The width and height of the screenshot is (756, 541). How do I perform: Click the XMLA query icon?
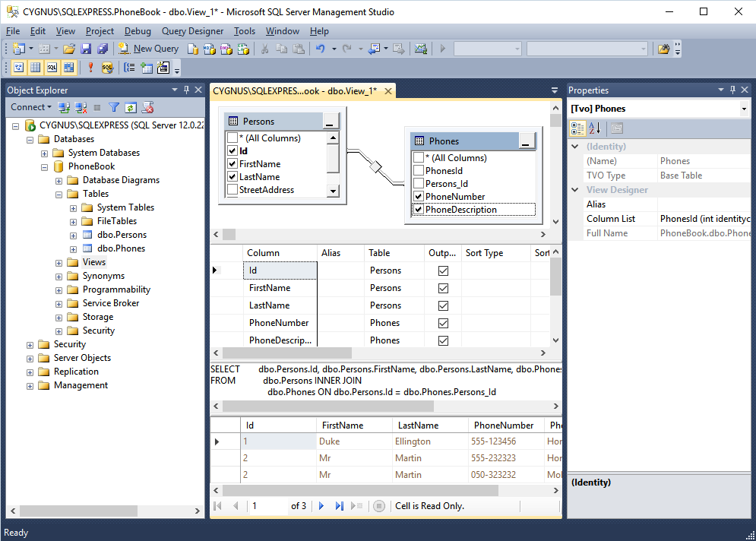(243, 49)
